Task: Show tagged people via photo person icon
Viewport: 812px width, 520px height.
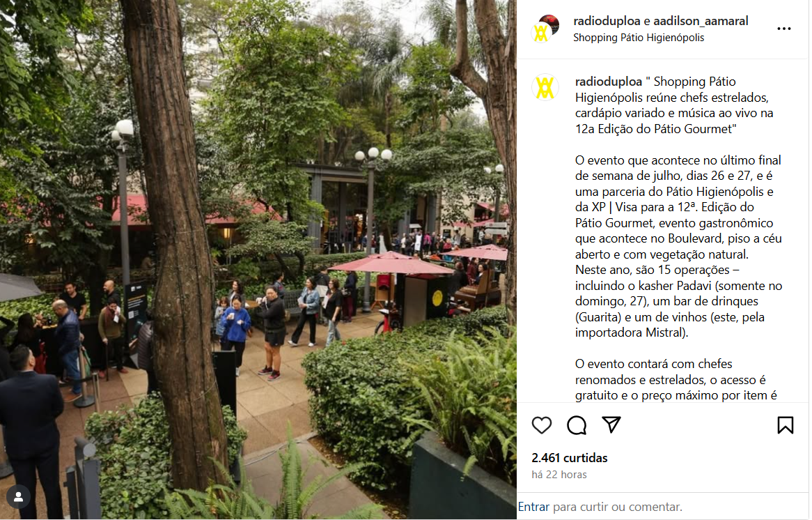Action: [x=18, y=497]
